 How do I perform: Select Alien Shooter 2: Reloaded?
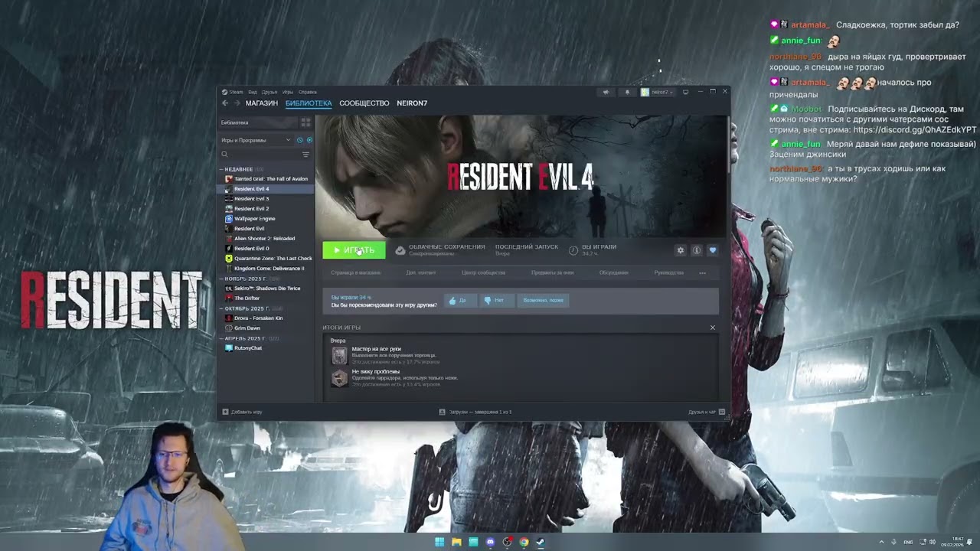pyautogui.click(x=266, y=239)
